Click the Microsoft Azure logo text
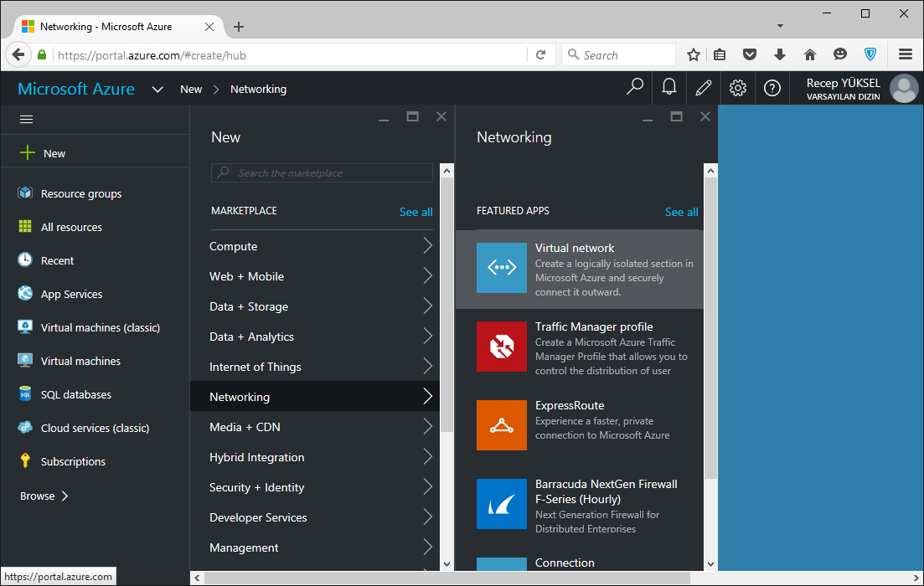 pyautogui.click(x=76, y=89)
